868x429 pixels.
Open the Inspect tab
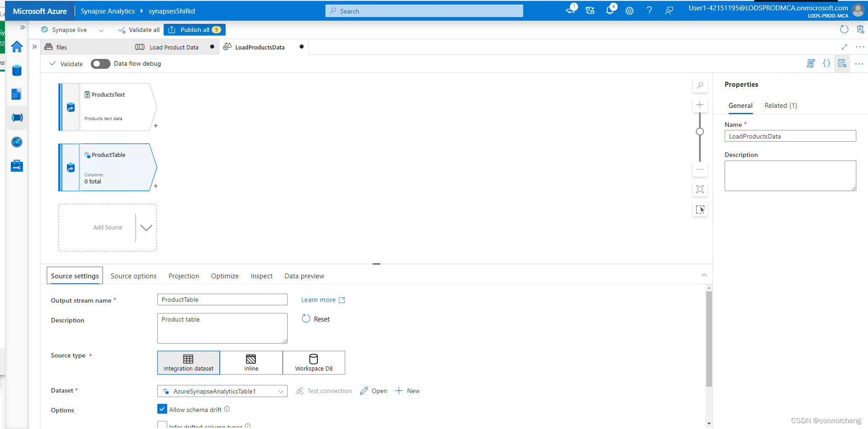tap(262, 276)
